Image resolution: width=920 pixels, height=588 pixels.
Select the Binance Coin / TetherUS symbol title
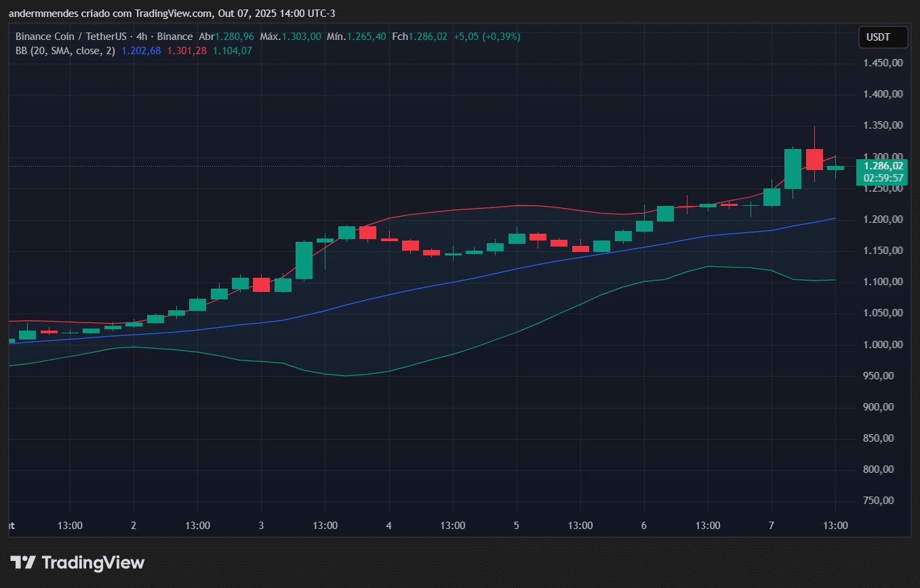click(x=72, y=37)
